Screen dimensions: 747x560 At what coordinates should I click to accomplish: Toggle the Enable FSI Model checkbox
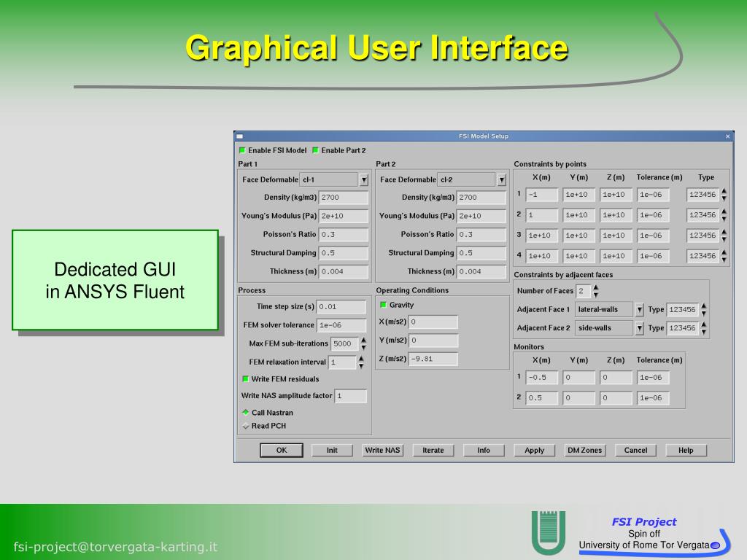coord(242,150)
